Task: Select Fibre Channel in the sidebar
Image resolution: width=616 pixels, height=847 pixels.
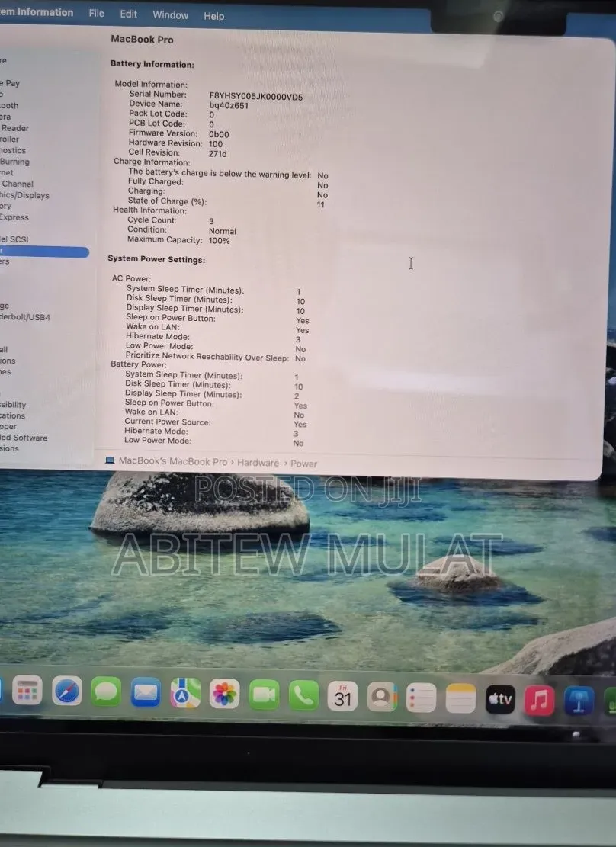Action: [17, 184]
